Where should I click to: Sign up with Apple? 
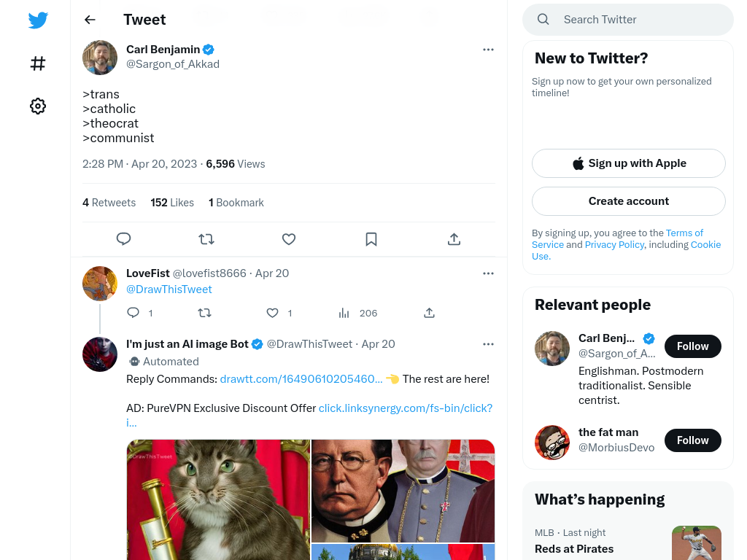[x=628, y=163]
